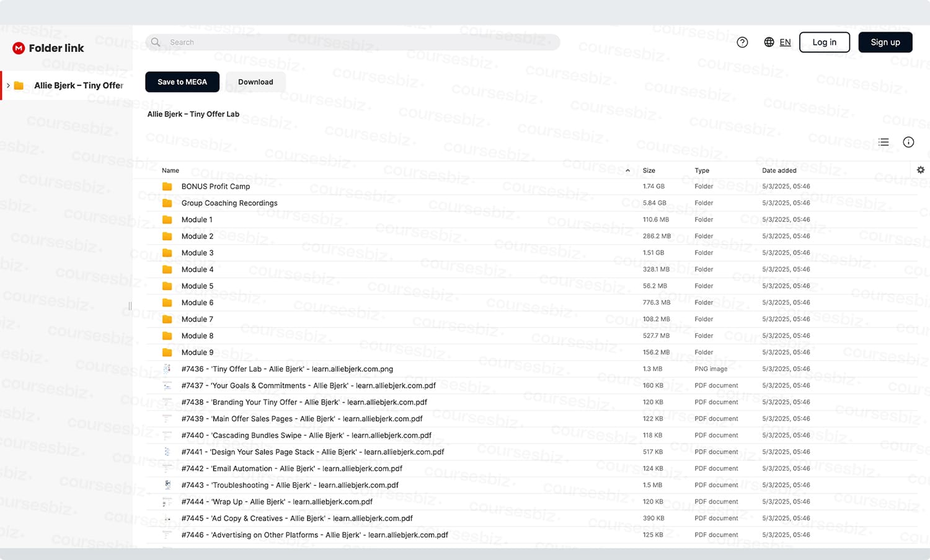Click the Module 4 folder icon
This screenshot has width=930, height=560.
click(167, 269)
